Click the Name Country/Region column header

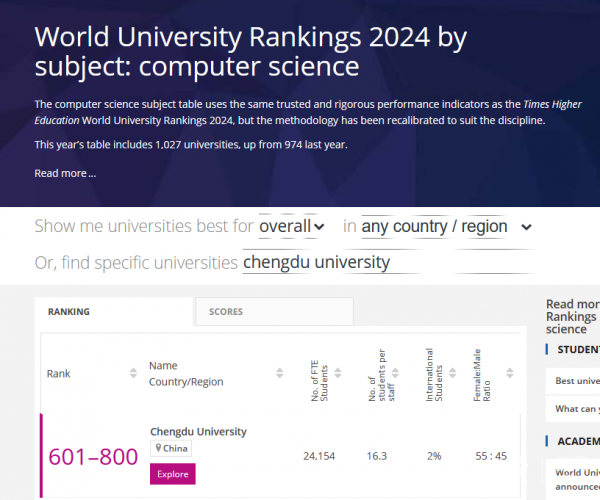[x=186, y=373]
